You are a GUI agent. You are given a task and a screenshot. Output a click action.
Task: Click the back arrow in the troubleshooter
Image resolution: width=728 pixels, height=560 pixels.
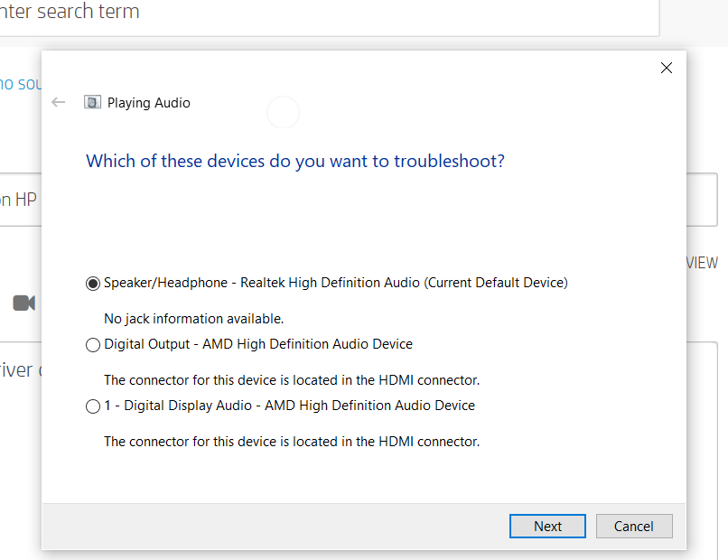[x=58, y=102]
